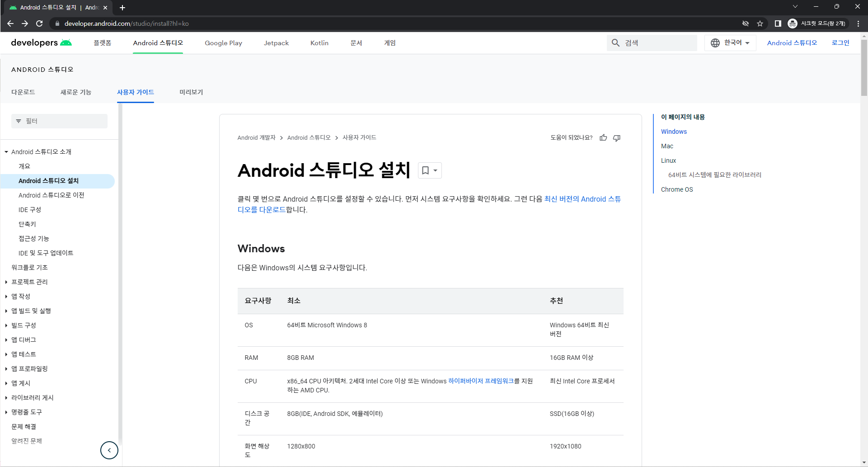Focus the 검색 search field
The image size is (868, 467).
tap(652, 43)
